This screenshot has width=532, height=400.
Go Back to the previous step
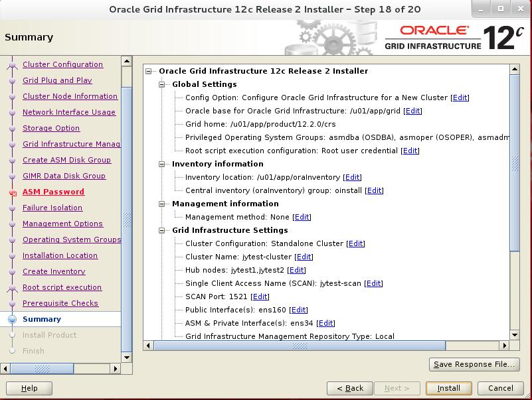point(350,388)
